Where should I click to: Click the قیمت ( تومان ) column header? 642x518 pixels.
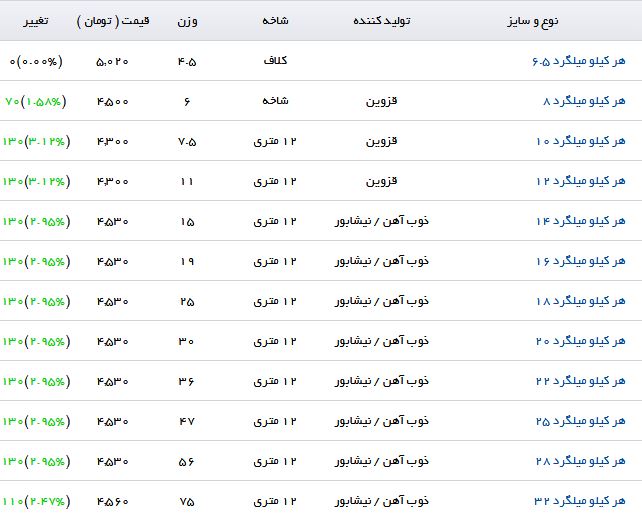[113, 21]
